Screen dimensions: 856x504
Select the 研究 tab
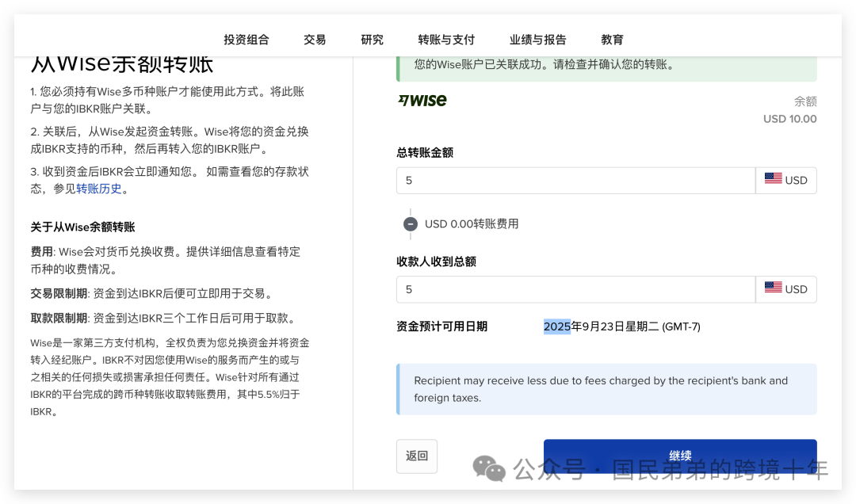tap(372, 39)
